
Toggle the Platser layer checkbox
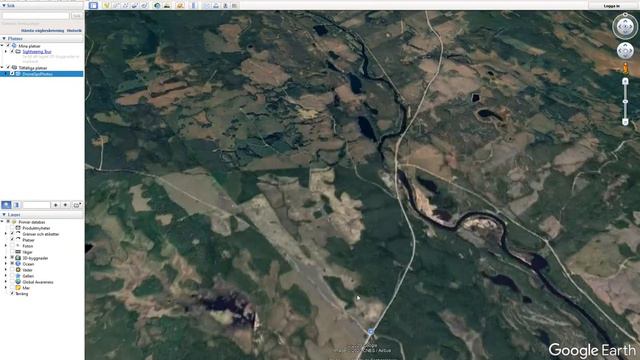coord(12,240)
